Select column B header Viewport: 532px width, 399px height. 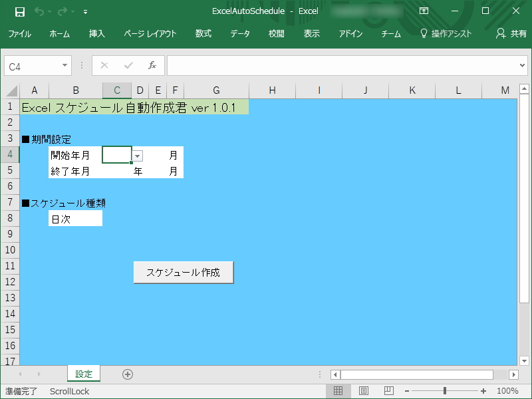[x=76, y=90]
